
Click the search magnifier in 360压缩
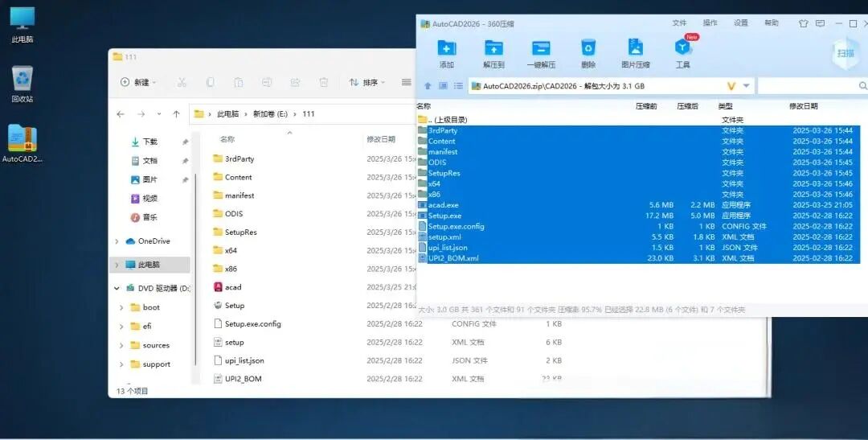(x=862, y=86)
